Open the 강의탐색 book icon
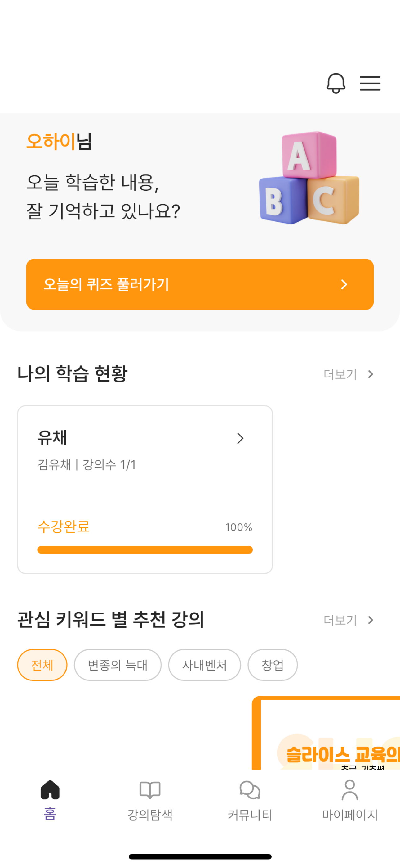 pos(150,790)
